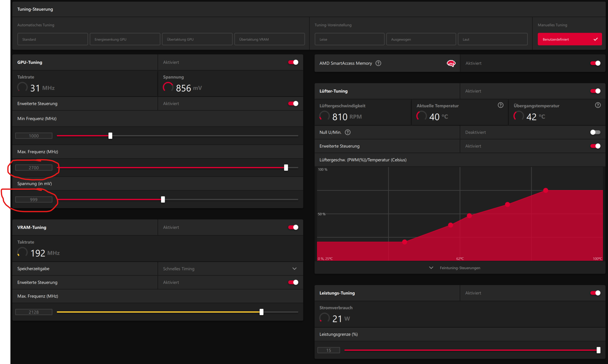This screenshot has height=364, width=608.
Task: Toggle Erweiterte Steuerung under Lüfter-Tuning
Action: (595, 146)
